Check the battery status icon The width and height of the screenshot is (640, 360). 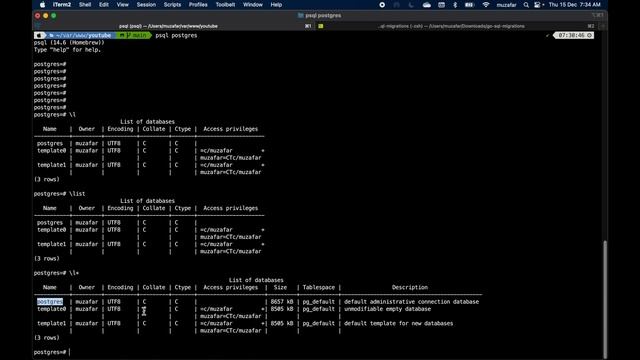click(x=469, y=5)
